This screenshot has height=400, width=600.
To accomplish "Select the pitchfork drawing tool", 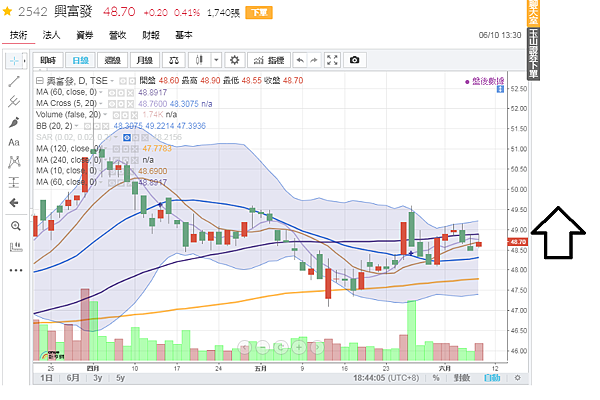I will click(15, 101).
